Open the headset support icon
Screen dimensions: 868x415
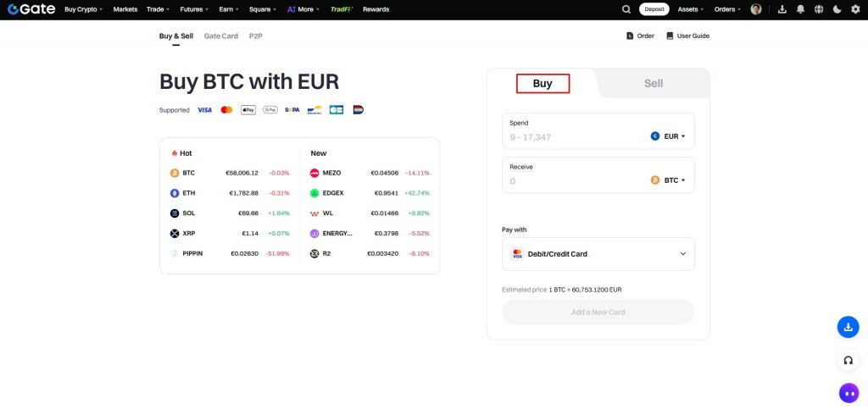(848, 360)
